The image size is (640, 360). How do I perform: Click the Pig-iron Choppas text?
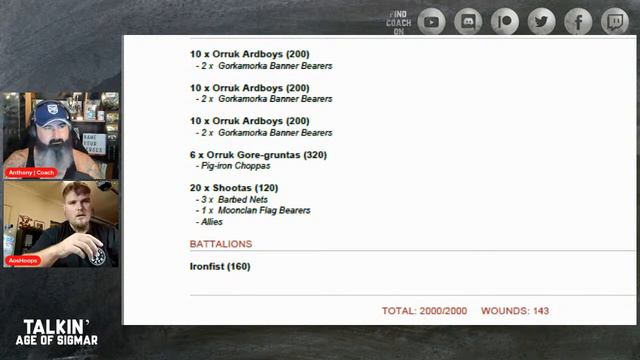pyautogui.click(x=236, y=166)
